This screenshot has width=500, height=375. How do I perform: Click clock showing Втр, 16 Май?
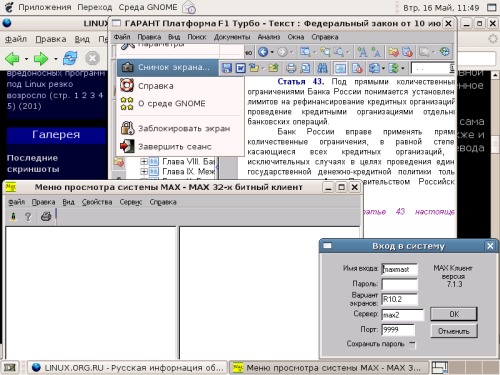click(x=441, y=7)
